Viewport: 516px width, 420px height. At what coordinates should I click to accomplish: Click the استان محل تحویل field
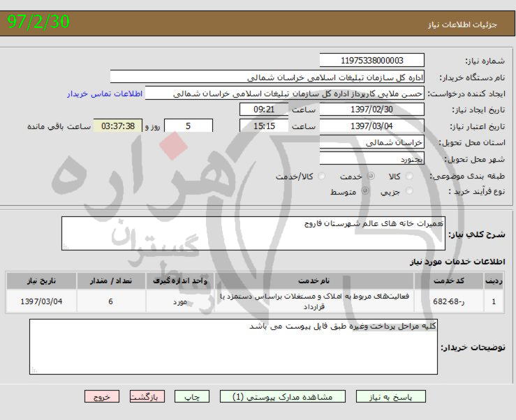pos(372,142)
